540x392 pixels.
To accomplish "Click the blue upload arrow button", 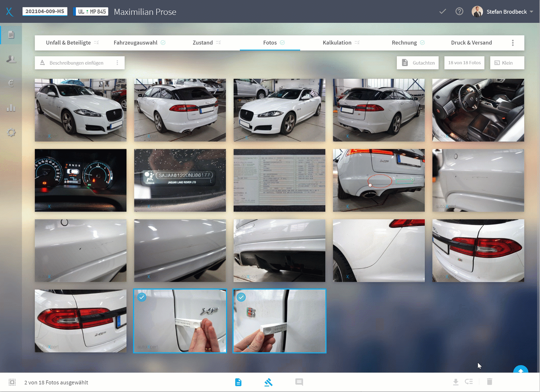I will pyautogui.click(x=521, y=370).
